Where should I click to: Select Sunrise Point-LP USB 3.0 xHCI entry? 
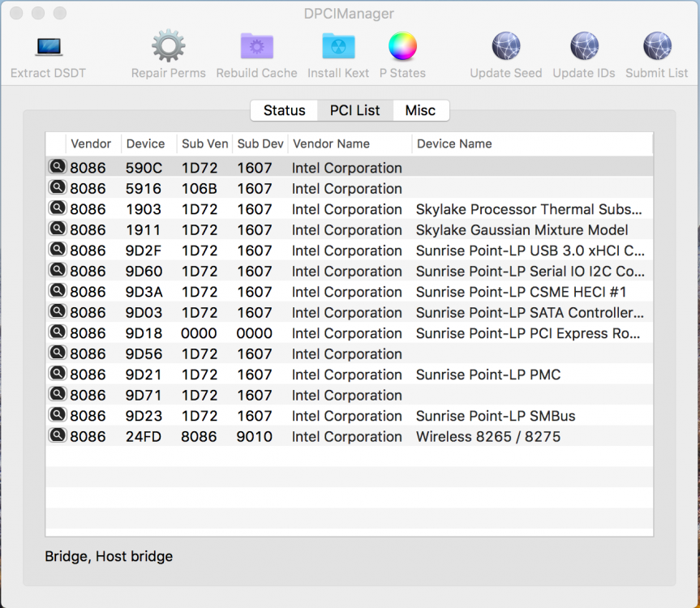[530, 250]
